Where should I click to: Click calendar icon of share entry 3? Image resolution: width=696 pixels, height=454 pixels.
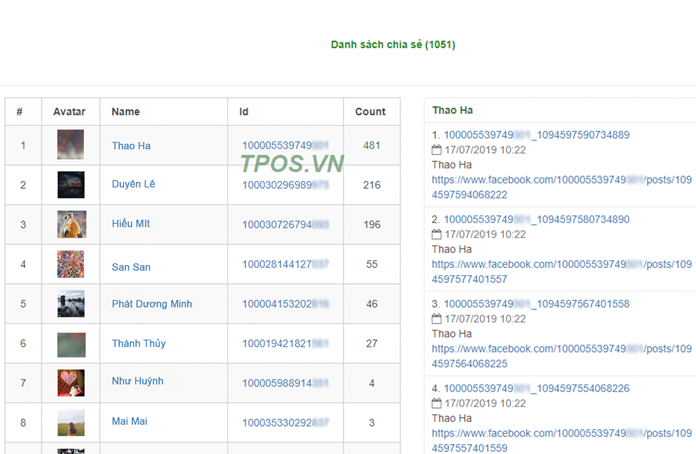point(436,319)
